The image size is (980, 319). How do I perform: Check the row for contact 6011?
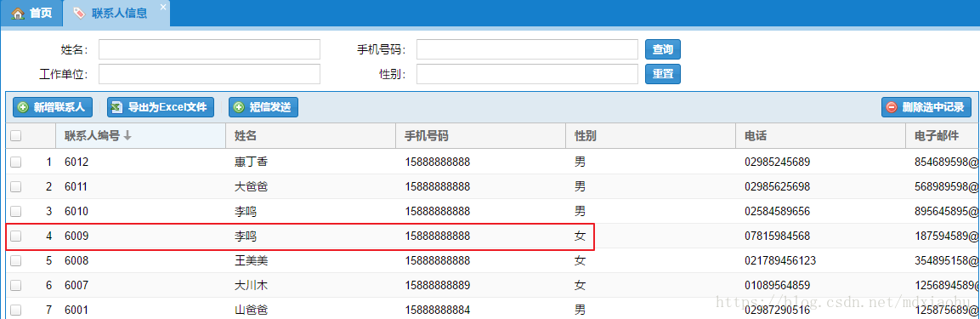pyautogui.click(x=16, y=186)
